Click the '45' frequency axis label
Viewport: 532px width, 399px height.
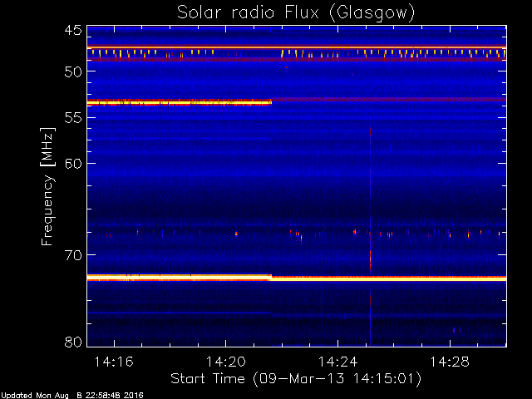73,31
